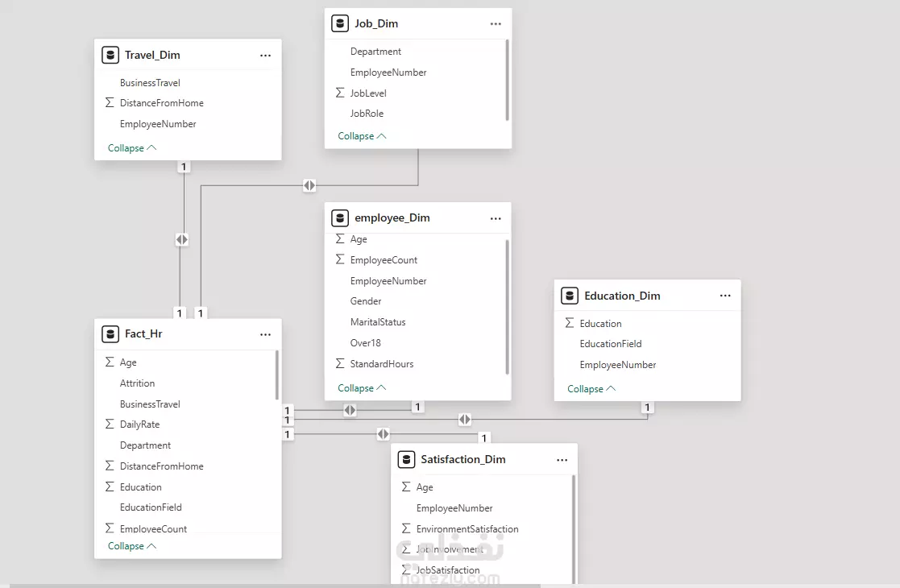The image size is (900, 588).
Task: Collapse the Education_Dim table
Action: [591, 389]
